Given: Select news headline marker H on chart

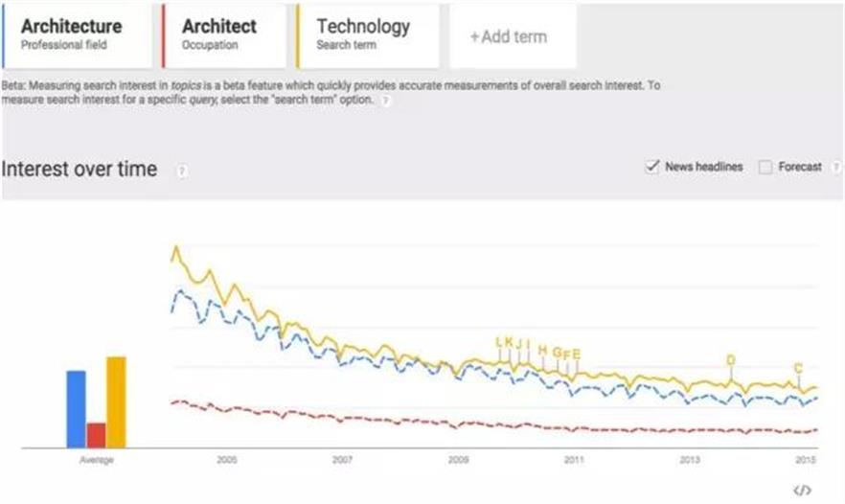Looking at the screenshot, I should tap(542, 350).
